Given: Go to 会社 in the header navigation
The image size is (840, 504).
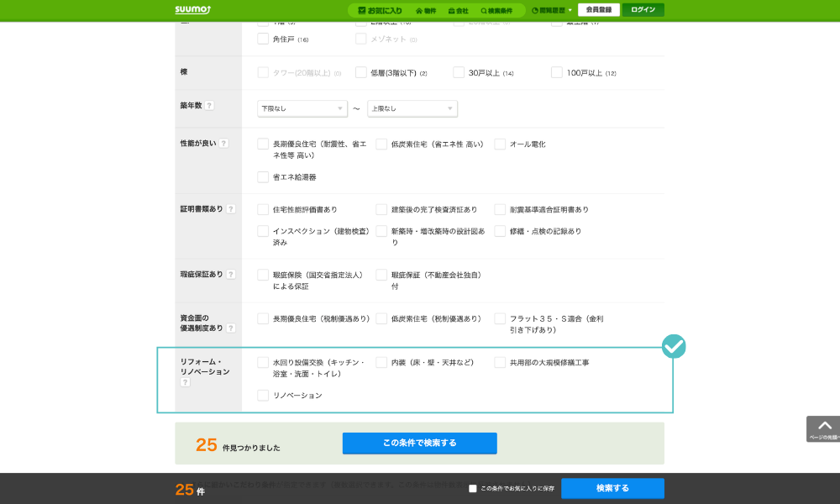Looking at the screenshot, I should (458, 11).
